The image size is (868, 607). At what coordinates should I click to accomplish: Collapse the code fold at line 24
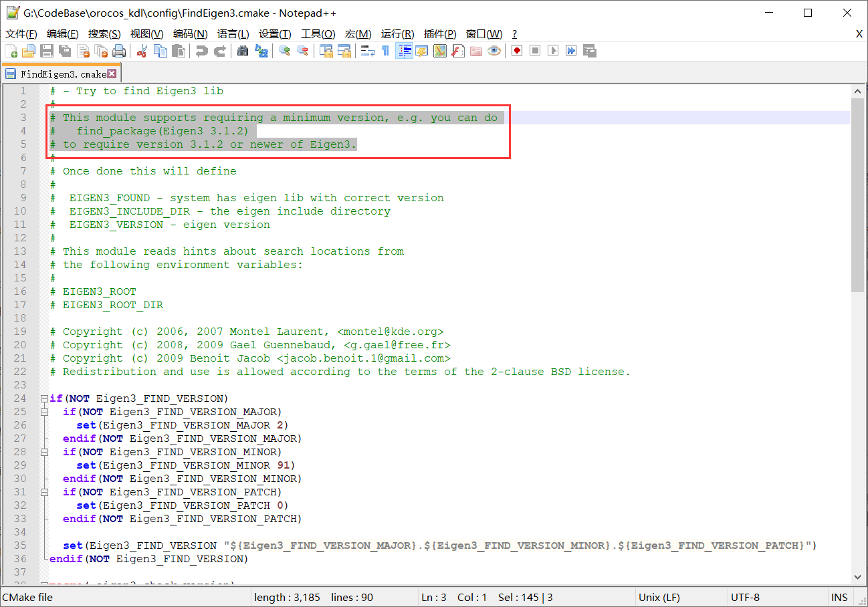click(x=44, y=398)
